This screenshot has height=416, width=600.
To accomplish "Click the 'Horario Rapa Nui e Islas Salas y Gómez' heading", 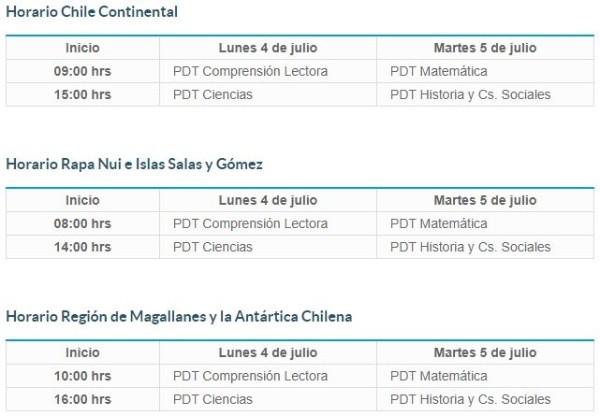I will pyautogui.click(x=134, y=164).
